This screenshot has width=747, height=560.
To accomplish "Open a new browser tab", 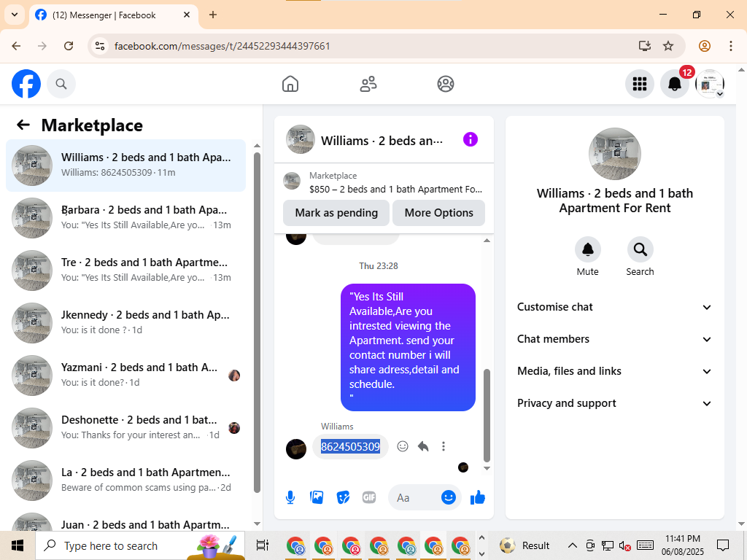I will pyautogui.click(x=213, y=15).
